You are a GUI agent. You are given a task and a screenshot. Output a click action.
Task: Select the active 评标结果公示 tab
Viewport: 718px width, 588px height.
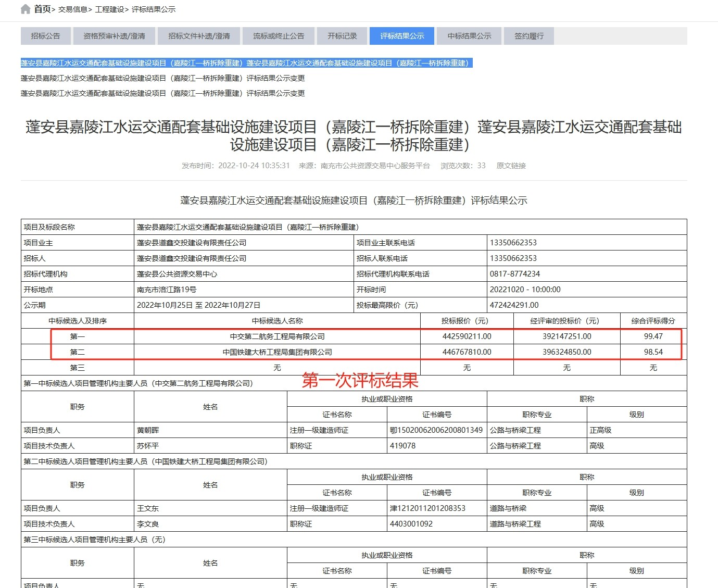402,36
